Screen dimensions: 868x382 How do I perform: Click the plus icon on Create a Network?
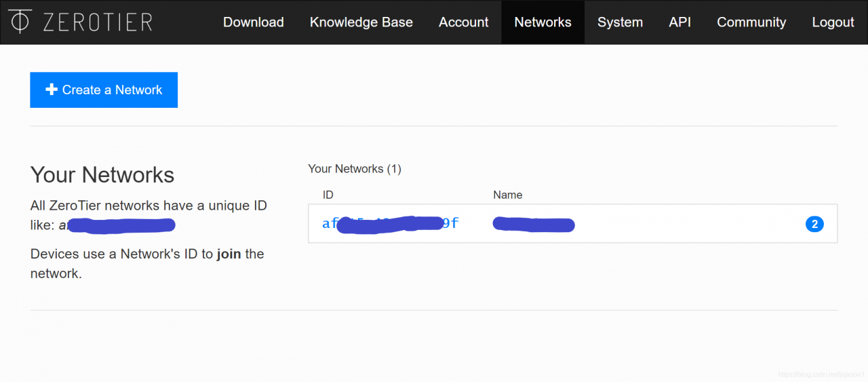[51, 90]
